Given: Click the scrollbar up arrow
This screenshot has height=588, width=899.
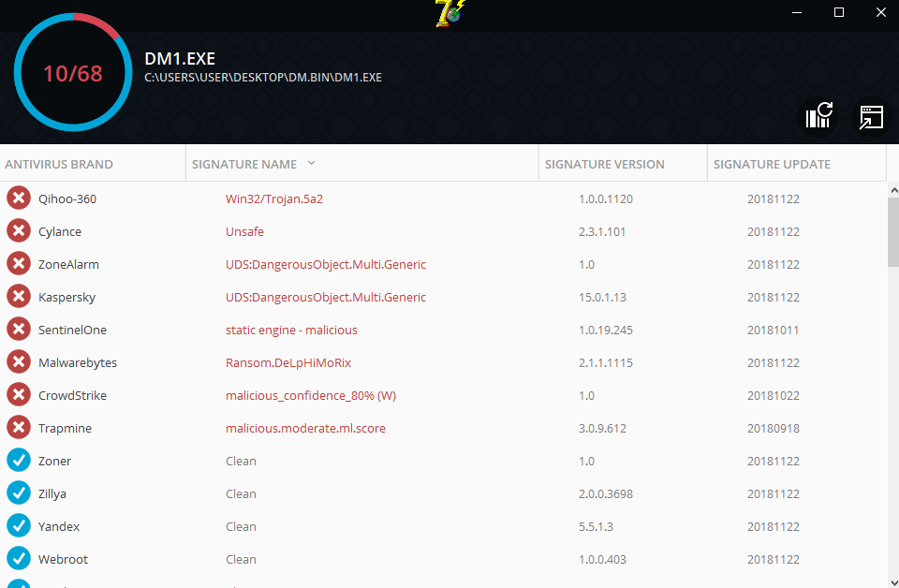Looking at the screenshot, I should coord(893,190).
